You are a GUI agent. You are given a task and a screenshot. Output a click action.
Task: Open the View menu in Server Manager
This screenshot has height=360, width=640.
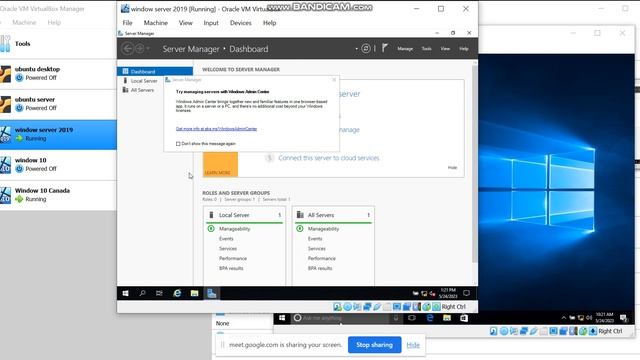(x=445, y=49)
